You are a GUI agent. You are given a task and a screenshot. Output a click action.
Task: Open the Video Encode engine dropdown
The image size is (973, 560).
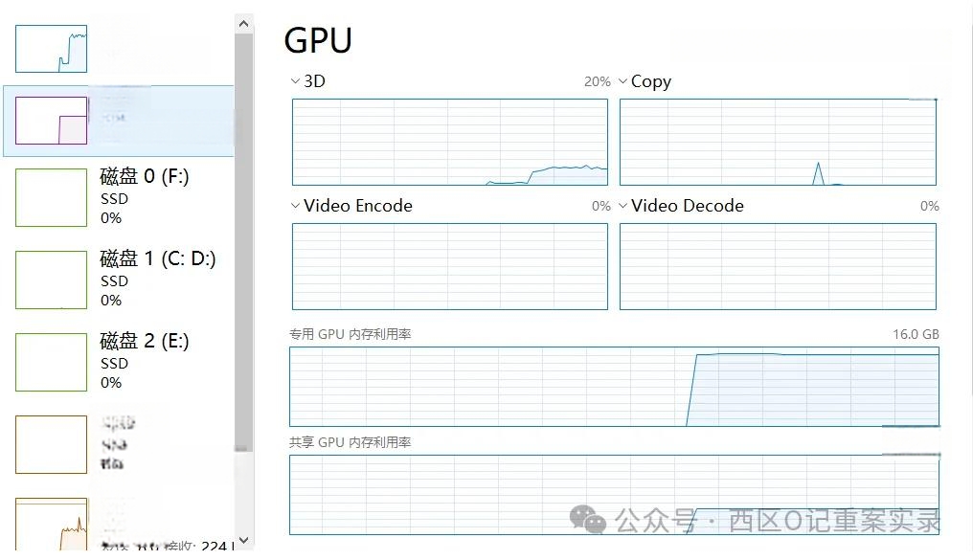coord(295,205)
